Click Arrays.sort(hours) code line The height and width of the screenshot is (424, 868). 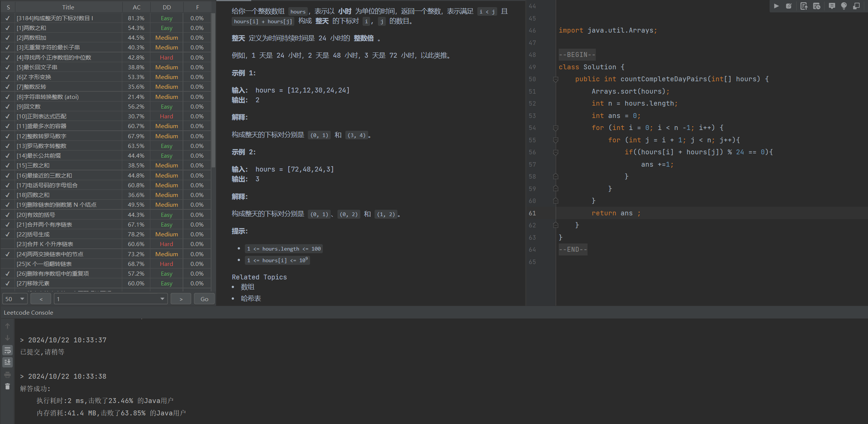point(630,91)
